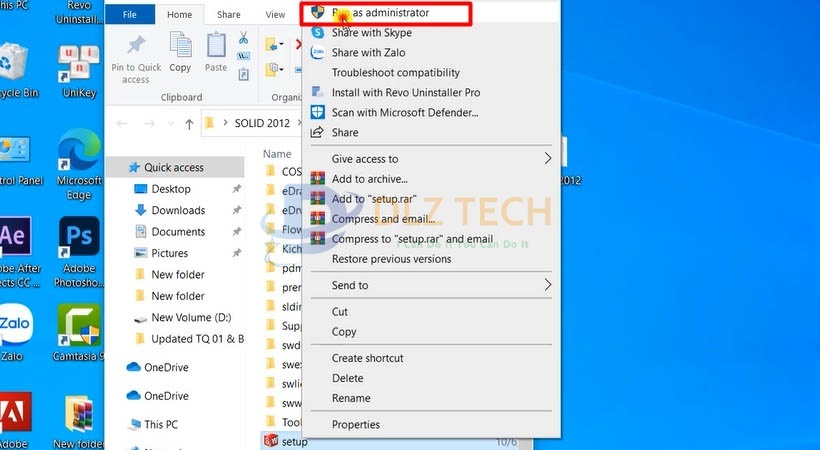The image size is (820, 450).
Task: Open Adobe After Effects desktop icon
Action: coord(19,253)
